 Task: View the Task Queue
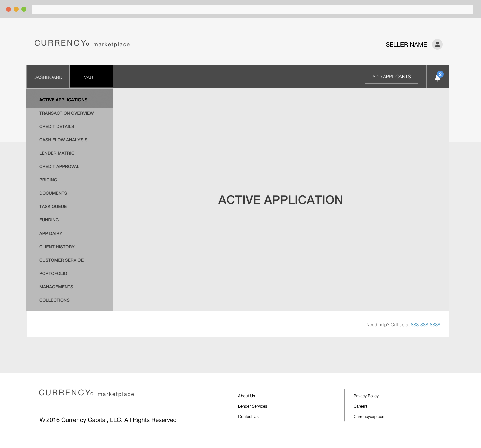(53, 206)
